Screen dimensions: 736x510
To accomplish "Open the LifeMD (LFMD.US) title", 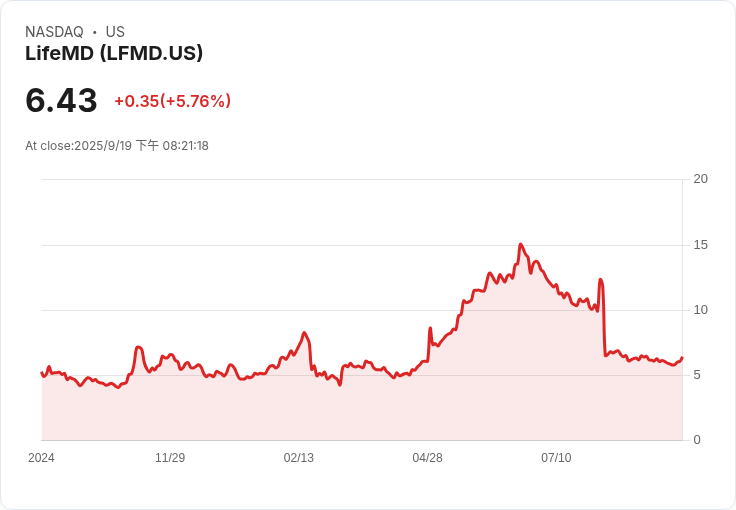I will (114, 54).
